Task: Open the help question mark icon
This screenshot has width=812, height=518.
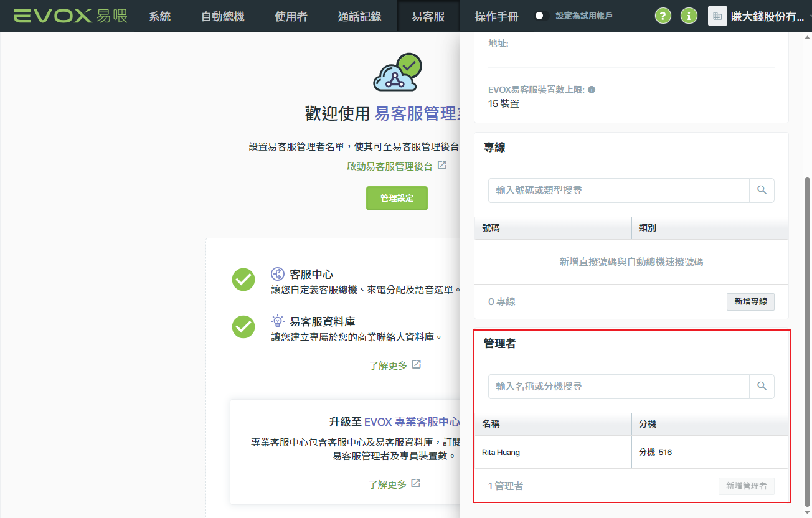Action: click(664, 16)
